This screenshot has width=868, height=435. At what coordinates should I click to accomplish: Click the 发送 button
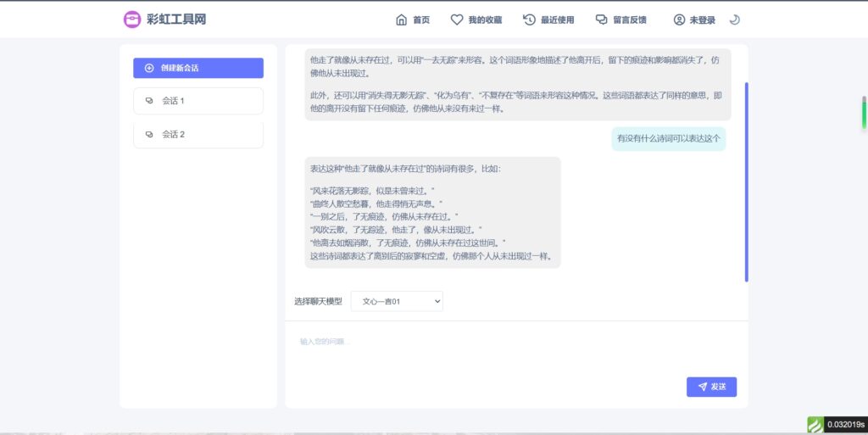pyautogui.click(x=711, y=387)
